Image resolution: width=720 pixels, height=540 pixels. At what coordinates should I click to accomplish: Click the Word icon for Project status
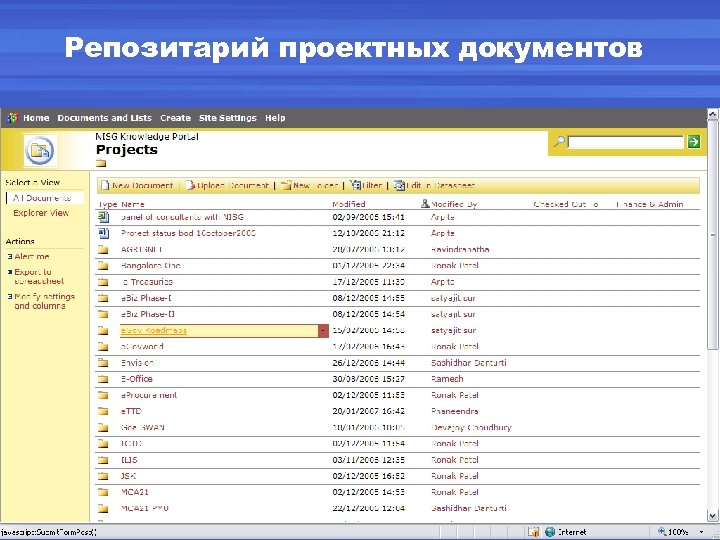[x=104, y=233]
